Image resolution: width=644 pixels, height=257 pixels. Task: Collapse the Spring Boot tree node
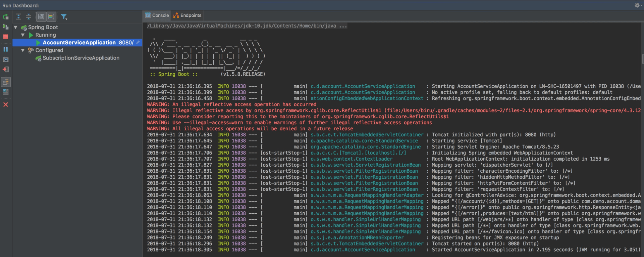(x=16, y=27)
